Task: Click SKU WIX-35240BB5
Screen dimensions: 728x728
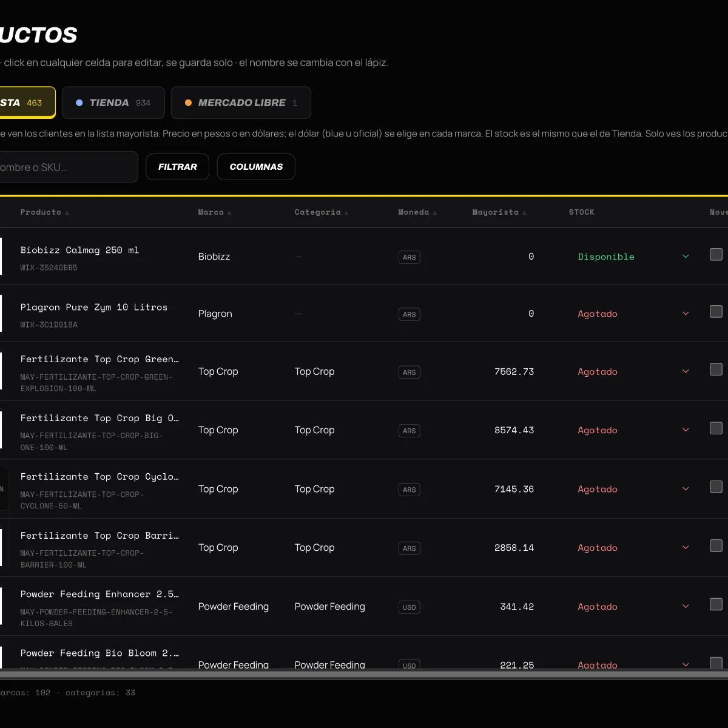Action: click(x=49, y=268)
